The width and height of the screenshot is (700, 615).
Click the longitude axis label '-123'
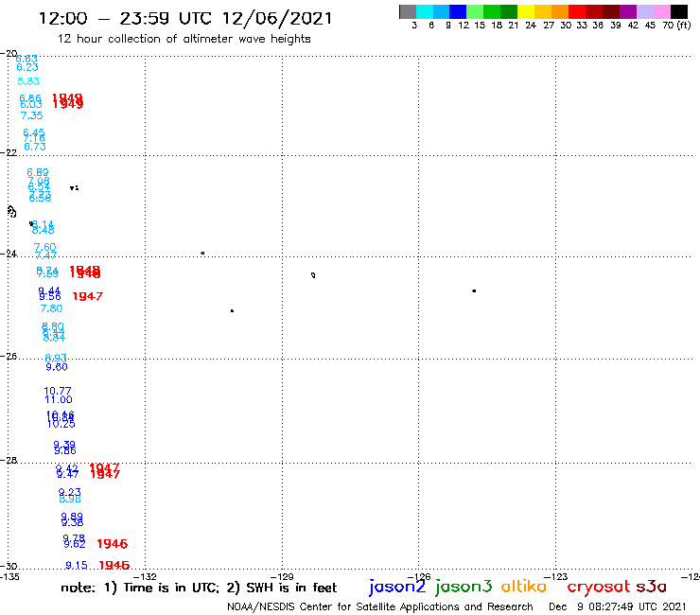coord(556,576)
